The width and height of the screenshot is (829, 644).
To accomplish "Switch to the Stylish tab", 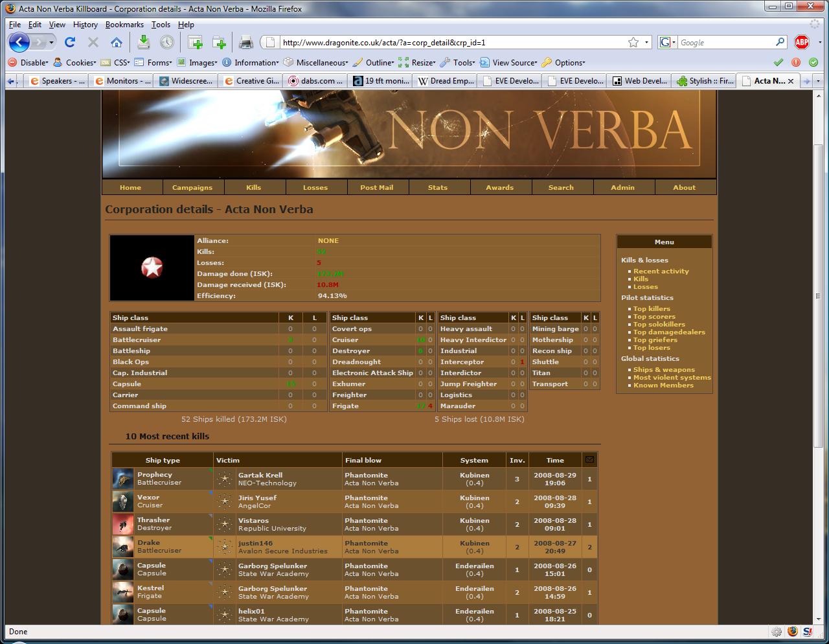I will 705,81.
